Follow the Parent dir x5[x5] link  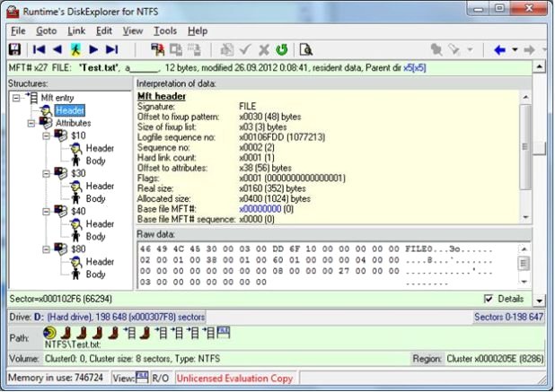[x=415, y=67]
